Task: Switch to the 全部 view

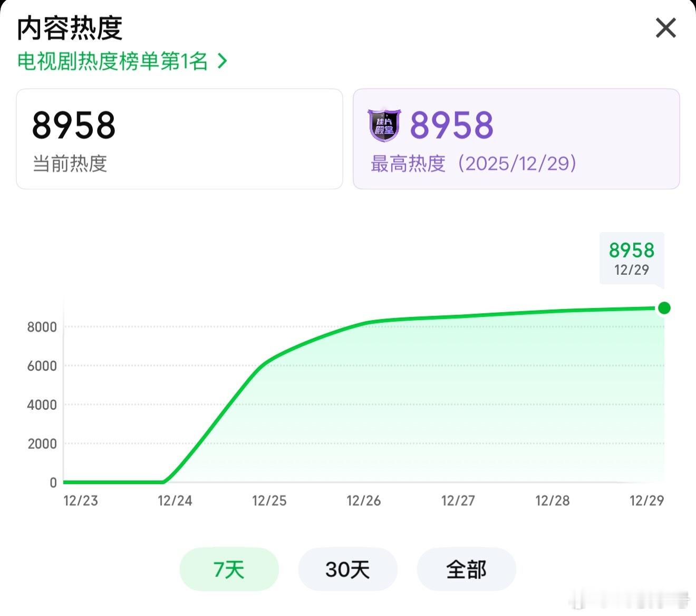Action: (467, 570)
